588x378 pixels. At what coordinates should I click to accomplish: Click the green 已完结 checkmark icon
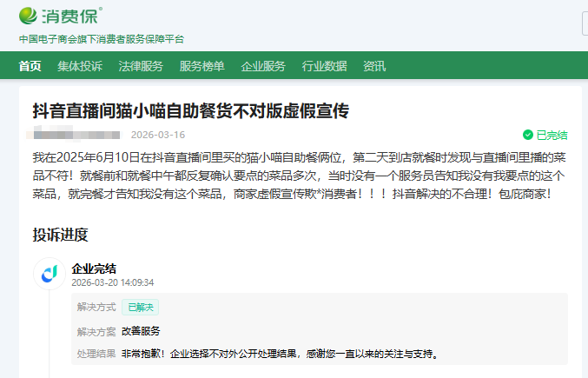[527, 135]
